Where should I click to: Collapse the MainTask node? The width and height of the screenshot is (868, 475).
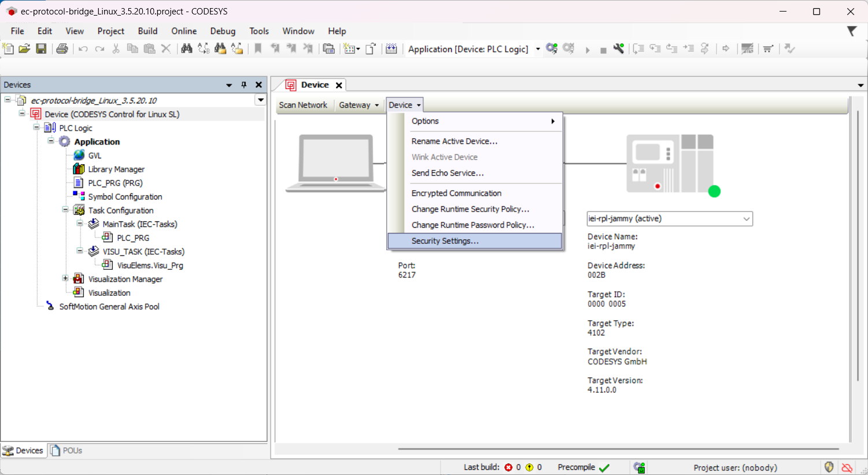coord(80,224)
